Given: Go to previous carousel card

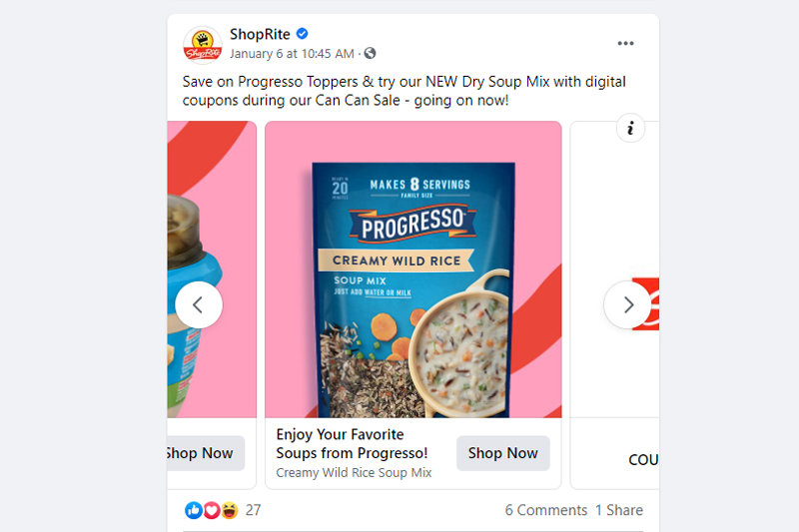Looking at the screenshot, I should pos(199,305).
